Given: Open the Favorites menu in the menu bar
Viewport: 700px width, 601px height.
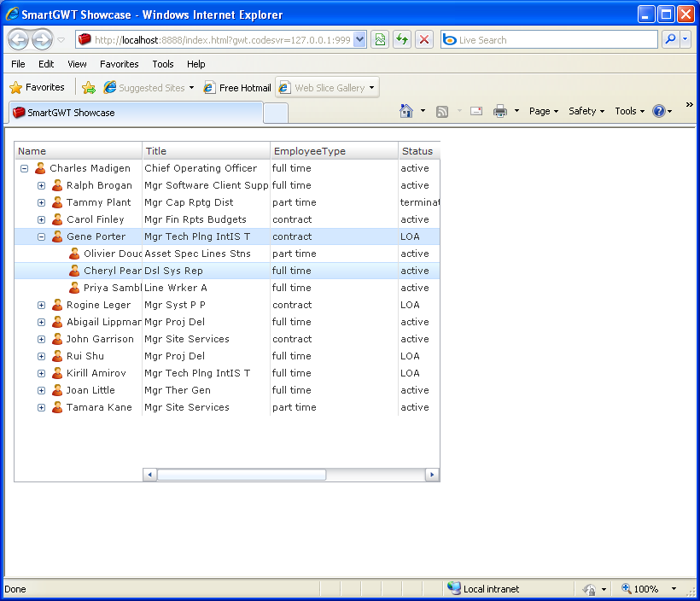Looking at the screenshot, I should click(x=120, y=64).
